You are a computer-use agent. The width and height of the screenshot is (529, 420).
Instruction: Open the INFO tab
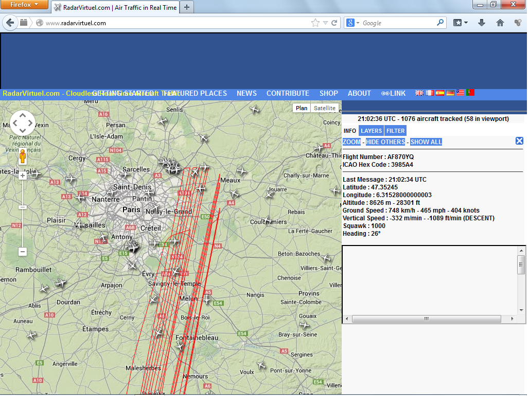click(x=350, y=131)
